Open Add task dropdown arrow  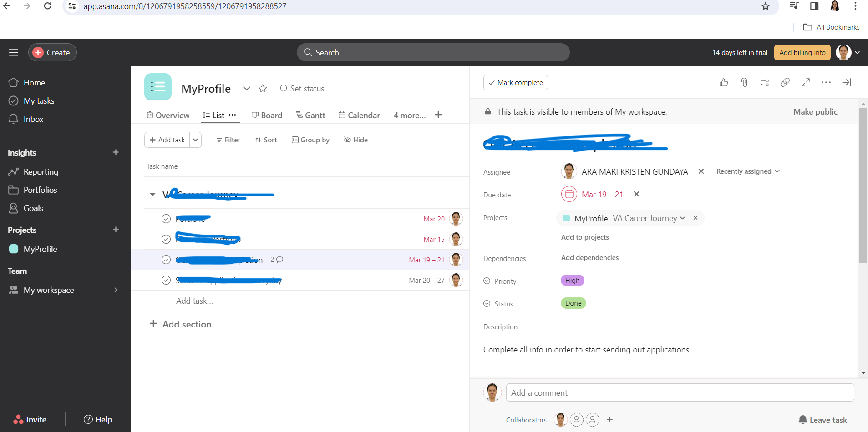pos(196,140)
